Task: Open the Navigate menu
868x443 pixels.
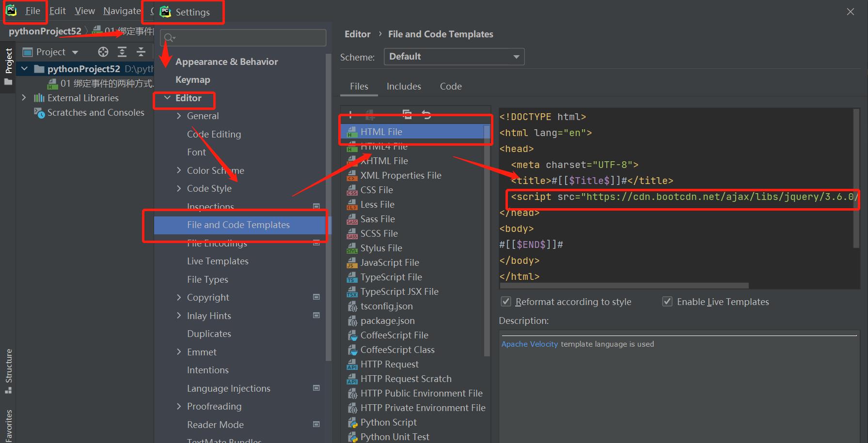Action: click(x=122, y=11)
